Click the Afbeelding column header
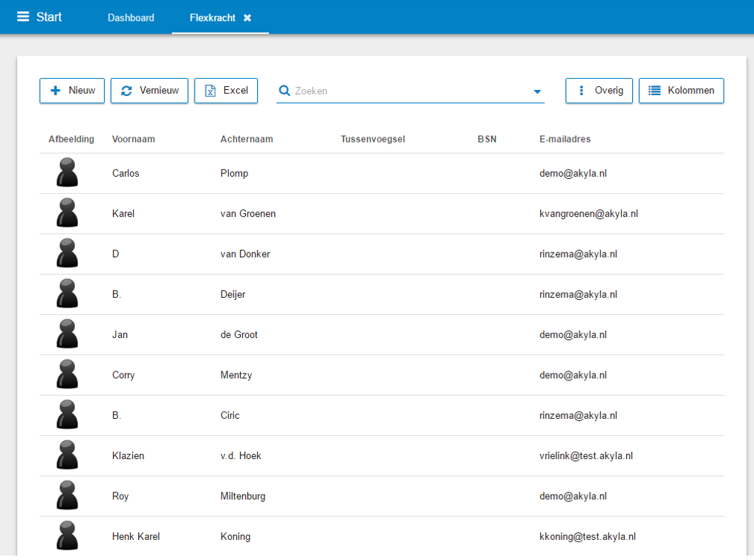 (x=71, y=140)
